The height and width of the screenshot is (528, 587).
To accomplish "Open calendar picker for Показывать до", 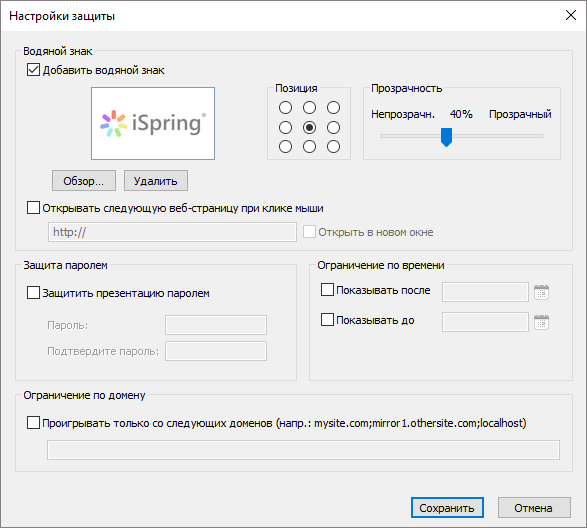I will pos(541,322).
